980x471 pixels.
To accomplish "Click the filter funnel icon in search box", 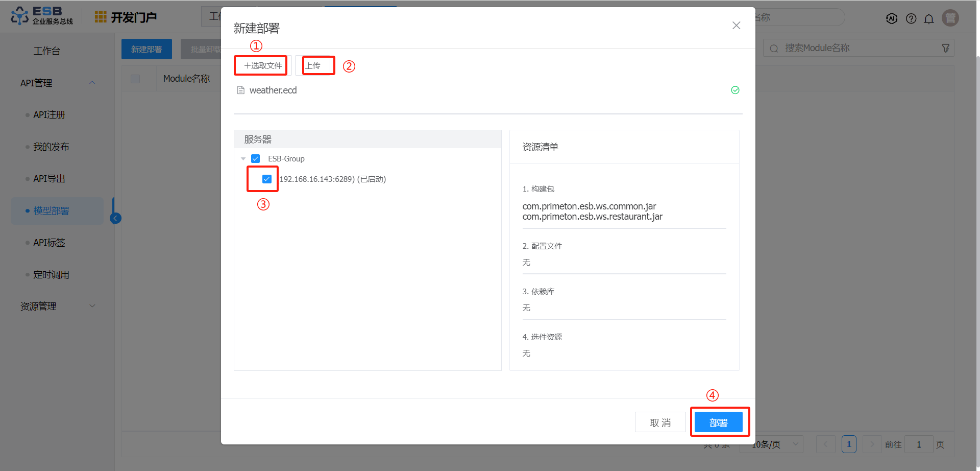I will point(945,48).
